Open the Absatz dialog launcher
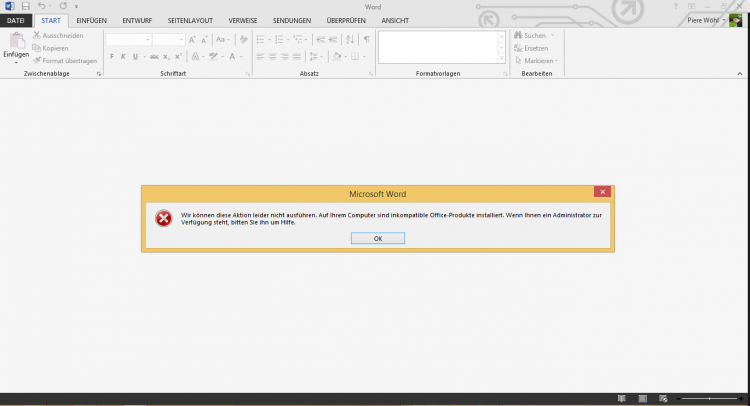Screen dimensions: 750x406 [371, 74]
